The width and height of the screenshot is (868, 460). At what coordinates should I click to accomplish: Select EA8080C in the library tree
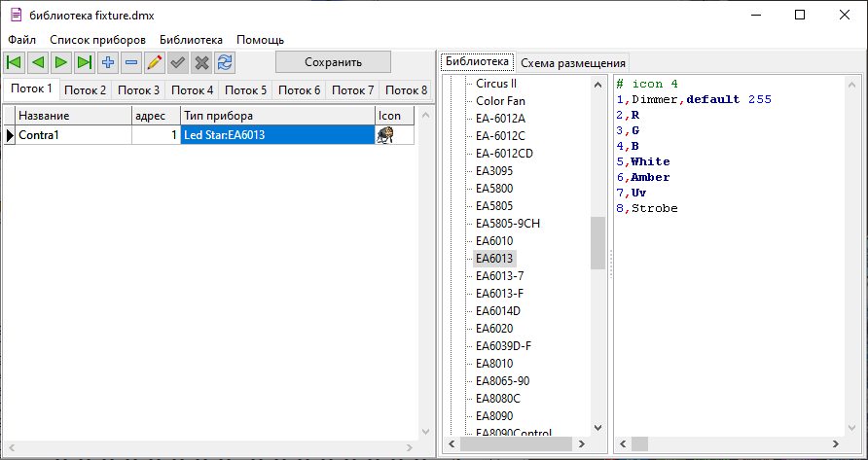pyautogui.click(x=498, y=399)
